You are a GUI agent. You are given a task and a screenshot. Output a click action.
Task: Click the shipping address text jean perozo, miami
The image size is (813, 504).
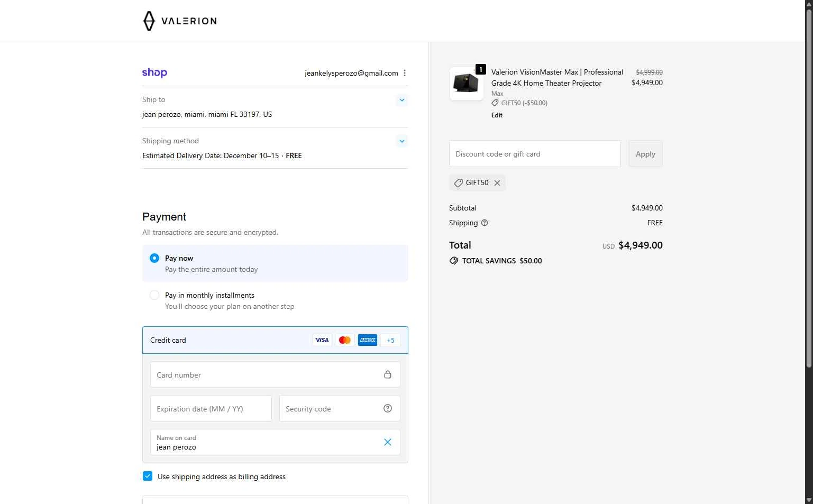pyautogui.click(x=207, y=114)
